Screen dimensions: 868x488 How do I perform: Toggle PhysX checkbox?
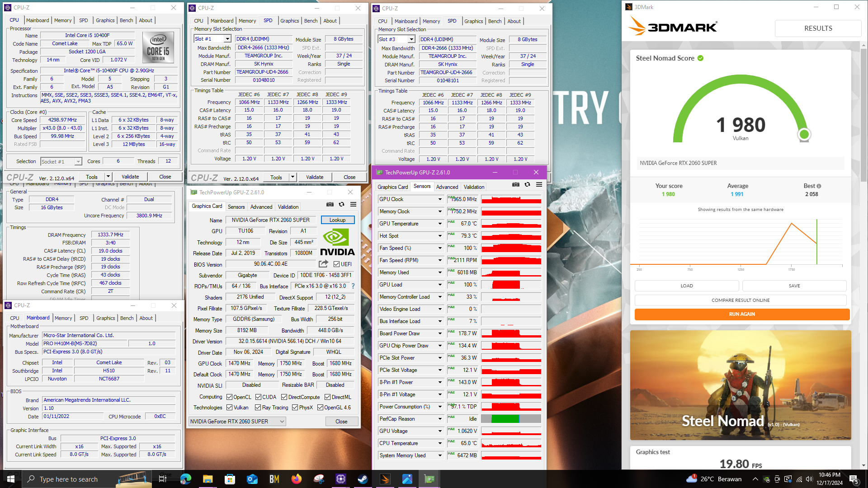tap(295, 408)
